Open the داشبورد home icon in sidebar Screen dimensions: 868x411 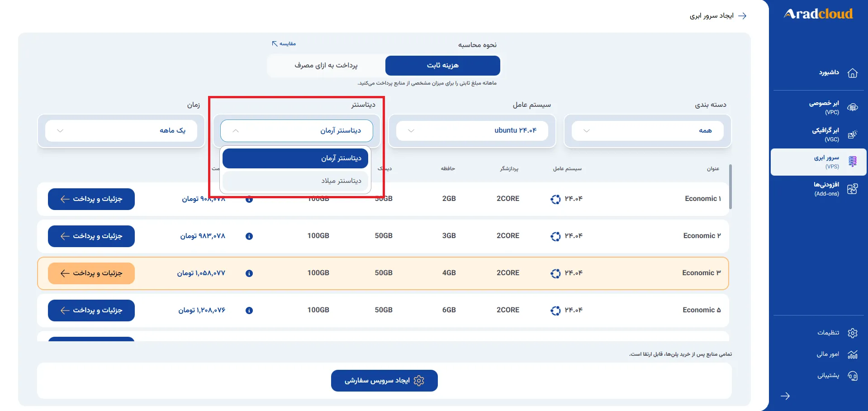pos(852,73)
